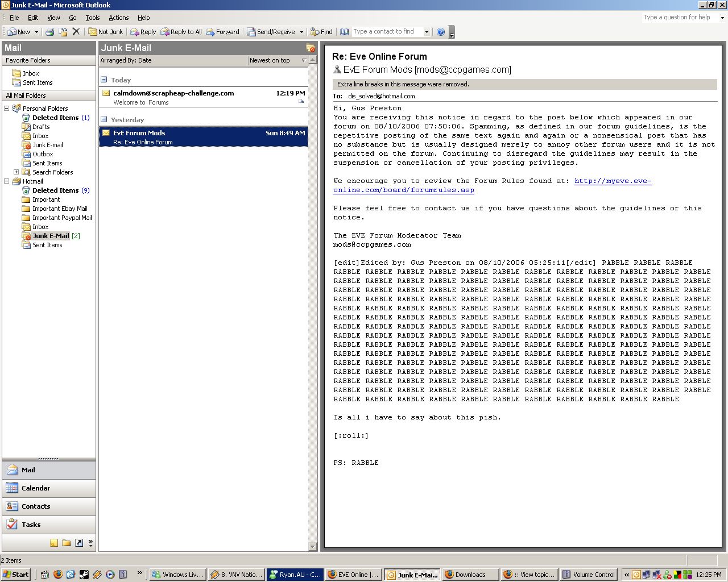The height and width of the screenshot is (582, 728).
Task: Open the View menu
Action: 53,18
